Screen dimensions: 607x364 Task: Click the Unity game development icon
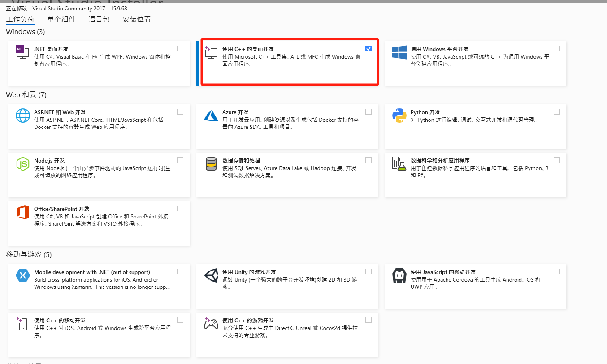(211, 275)
